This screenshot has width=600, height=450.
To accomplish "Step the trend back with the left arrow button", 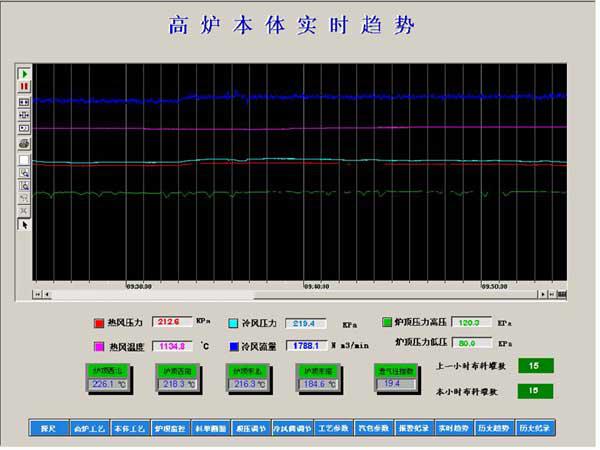I will tap(47, 294).
